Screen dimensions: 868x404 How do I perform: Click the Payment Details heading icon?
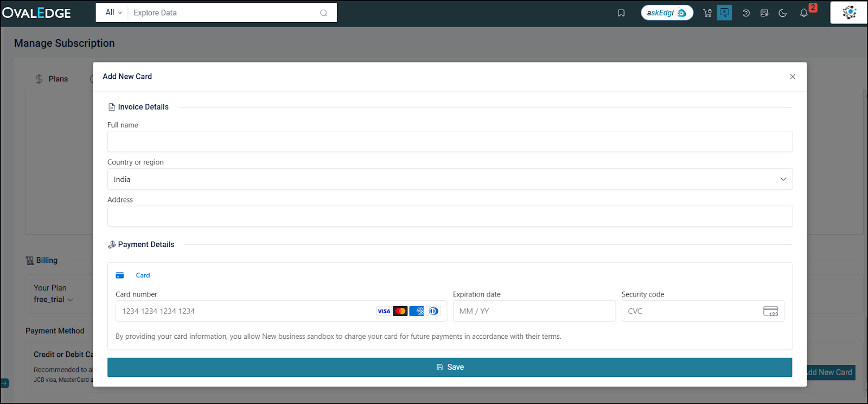pos(112,245)
